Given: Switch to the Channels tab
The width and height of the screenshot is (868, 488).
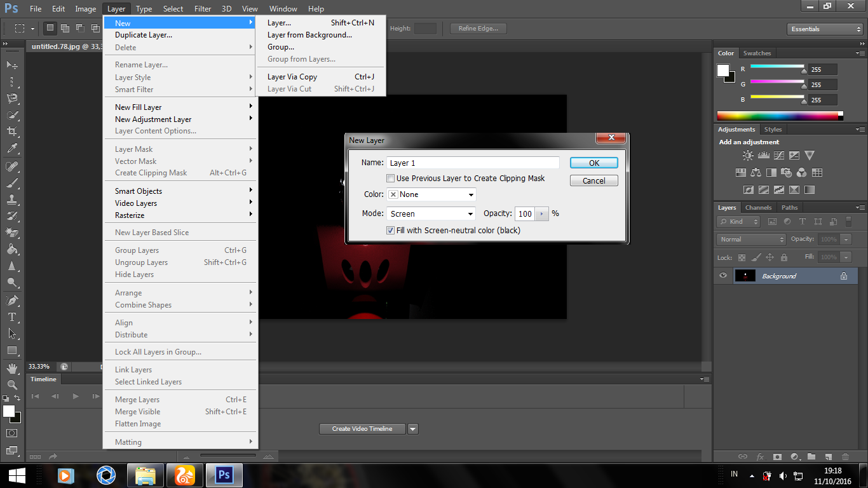Looking at the screenshot, I should point(758,207).
